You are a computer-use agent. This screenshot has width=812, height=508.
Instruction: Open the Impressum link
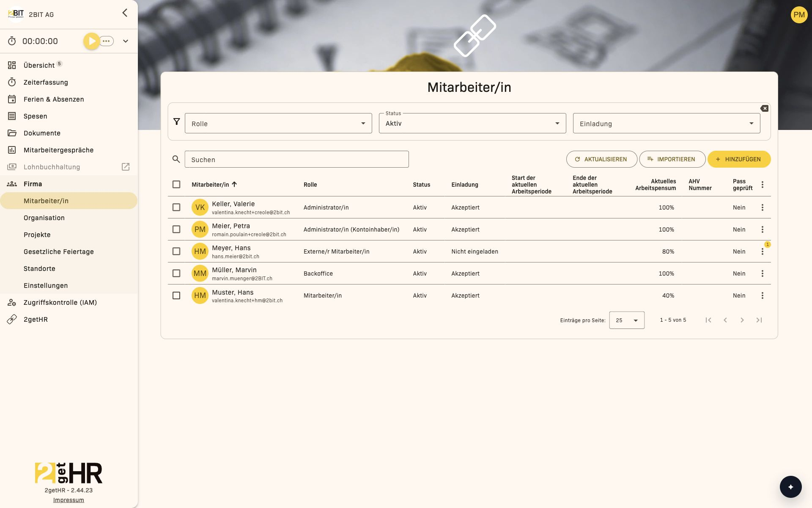click(x=69, y=500)
